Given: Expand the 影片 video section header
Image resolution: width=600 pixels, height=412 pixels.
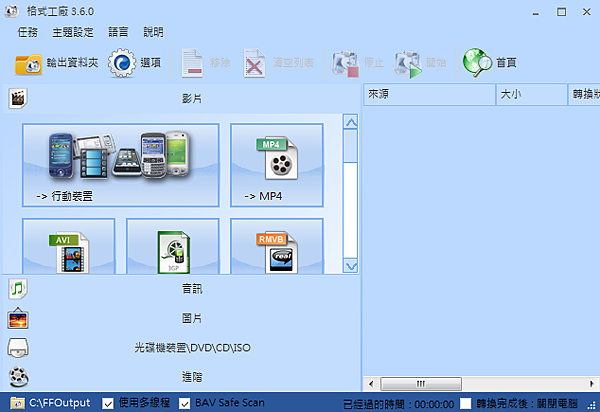Looking at the screenshot, I should pos(181,99).
